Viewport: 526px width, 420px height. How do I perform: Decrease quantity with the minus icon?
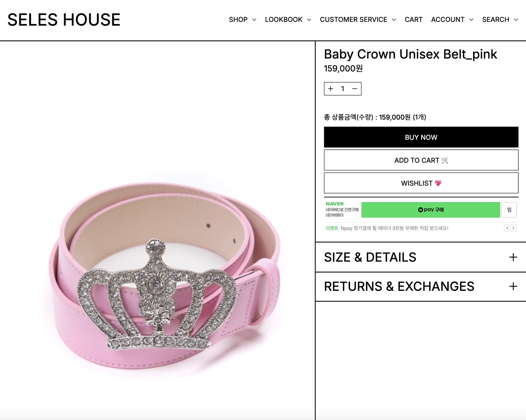355,89
